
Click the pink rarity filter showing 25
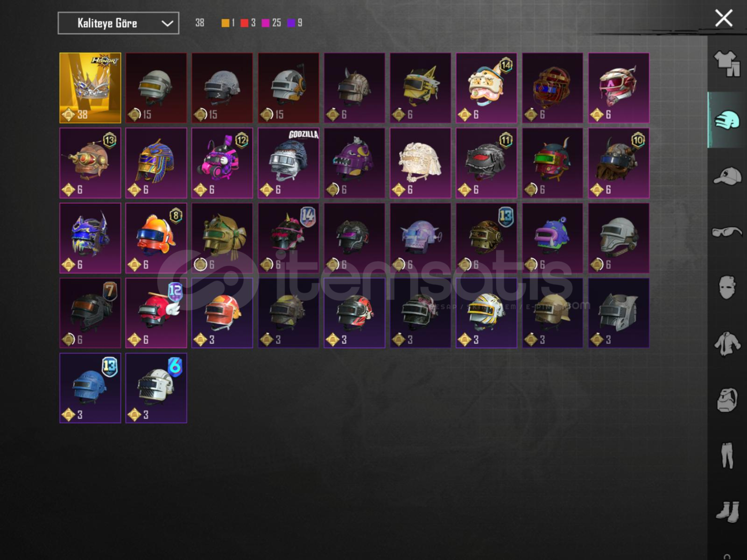(271, 23)
